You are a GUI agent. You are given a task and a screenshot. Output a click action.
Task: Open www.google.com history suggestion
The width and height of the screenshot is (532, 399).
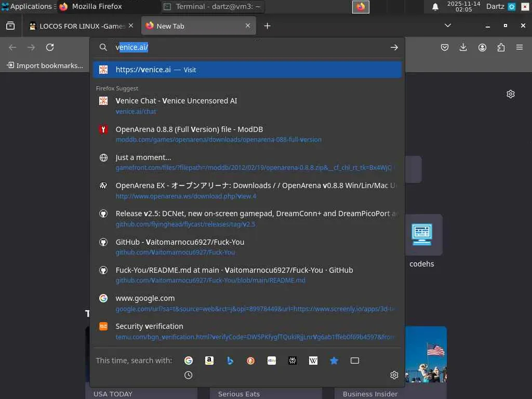(x=247, y=303)
